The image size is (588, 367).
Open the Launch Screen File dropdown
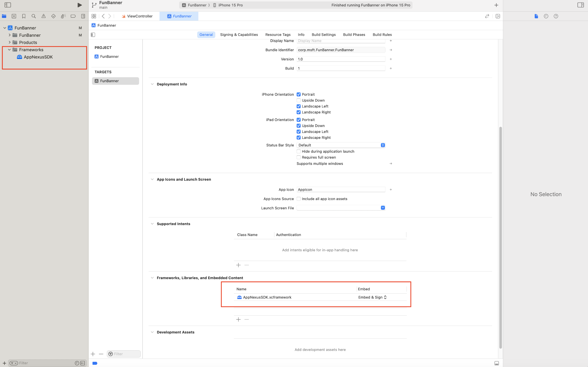[341, 208]
